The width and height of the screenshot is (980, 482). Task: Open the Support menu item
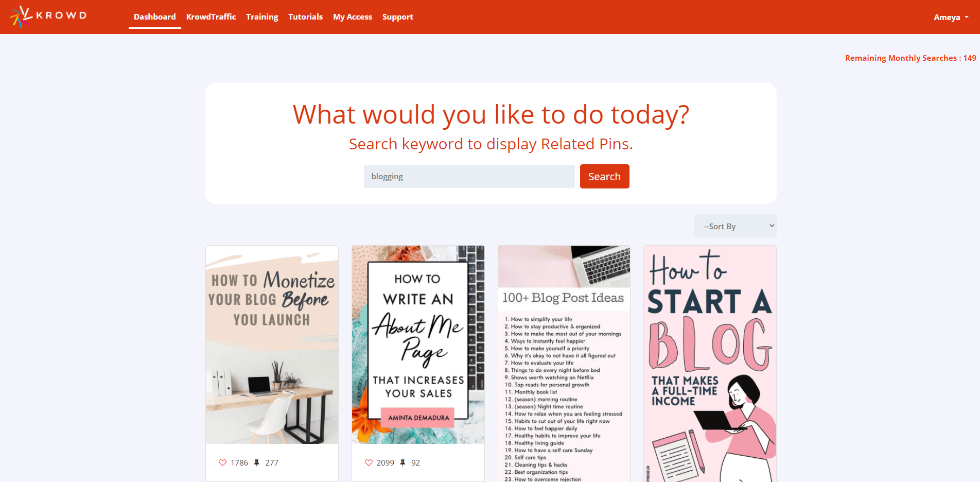coord(397,17)
